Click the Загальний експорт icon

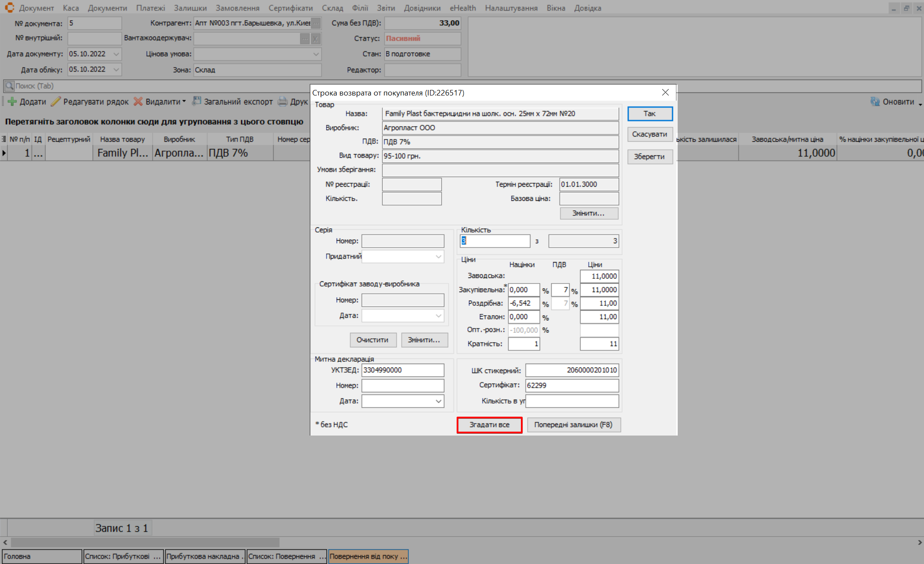(197, 101)
